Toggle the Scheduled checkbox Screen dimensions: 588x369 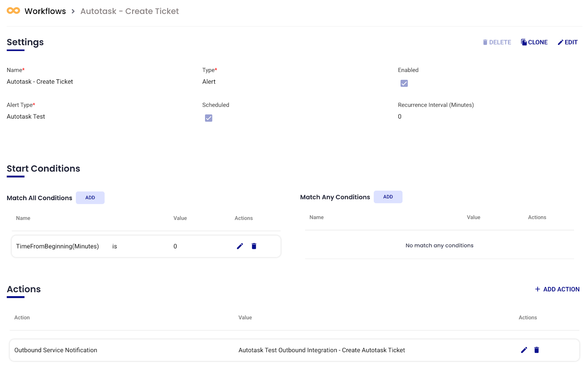tap(208, 118)
